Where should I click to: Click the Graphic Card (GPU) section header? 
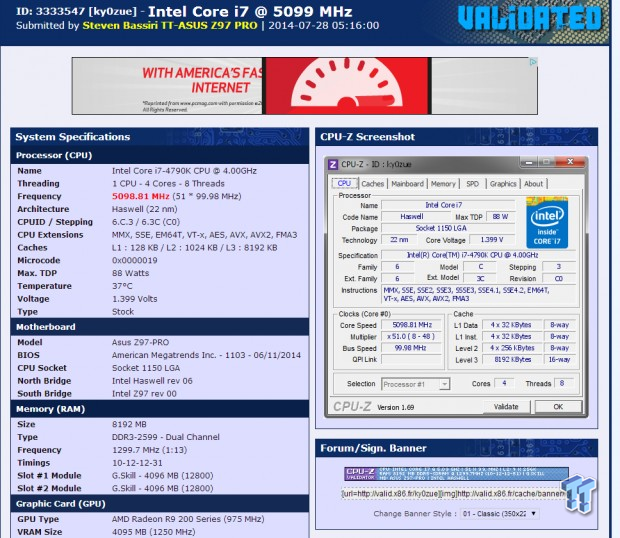pos(159,504)
